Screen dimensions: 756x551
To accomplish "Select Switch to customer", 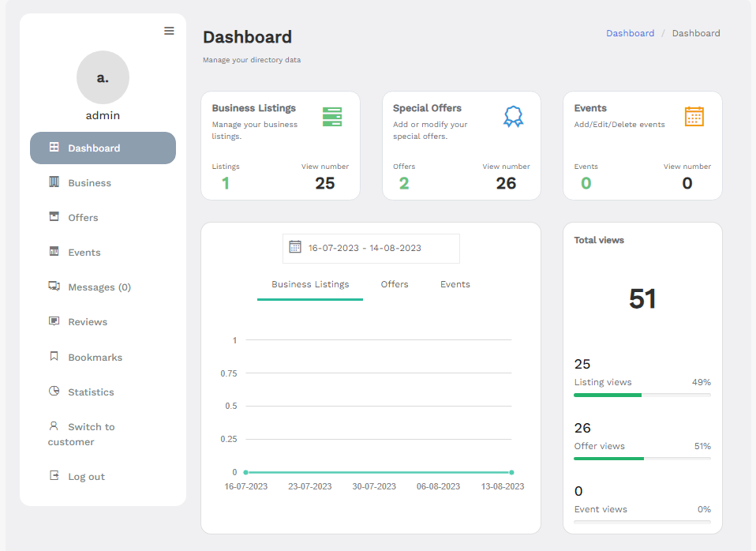I will [81, 434].
